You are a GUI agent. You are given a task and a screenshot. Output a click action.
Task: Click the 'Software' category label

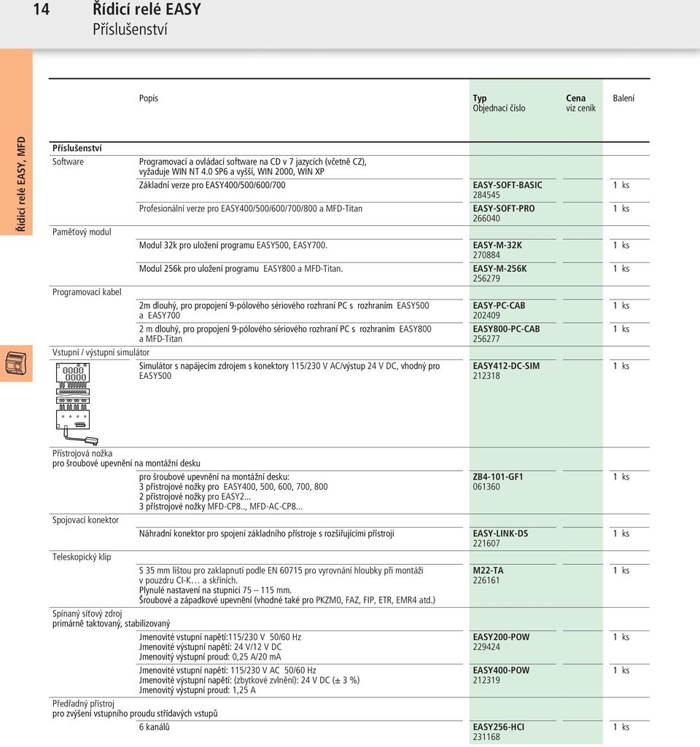(68, 162)
